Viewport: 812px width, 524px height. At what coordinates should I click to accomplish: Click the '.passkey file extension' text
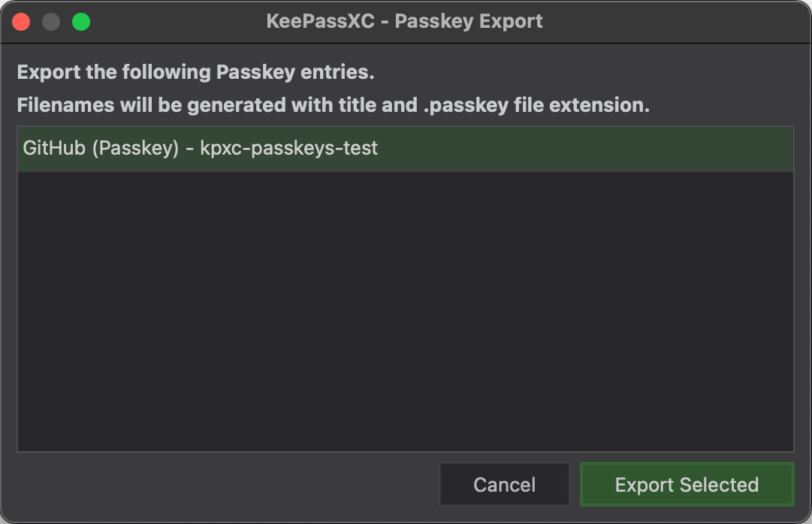coord(536,105)
